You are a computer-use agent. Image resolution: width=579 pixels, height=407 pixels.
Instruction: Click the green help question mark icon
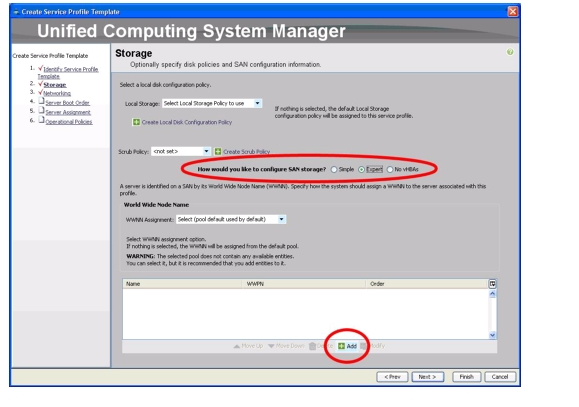pos(510,52)
